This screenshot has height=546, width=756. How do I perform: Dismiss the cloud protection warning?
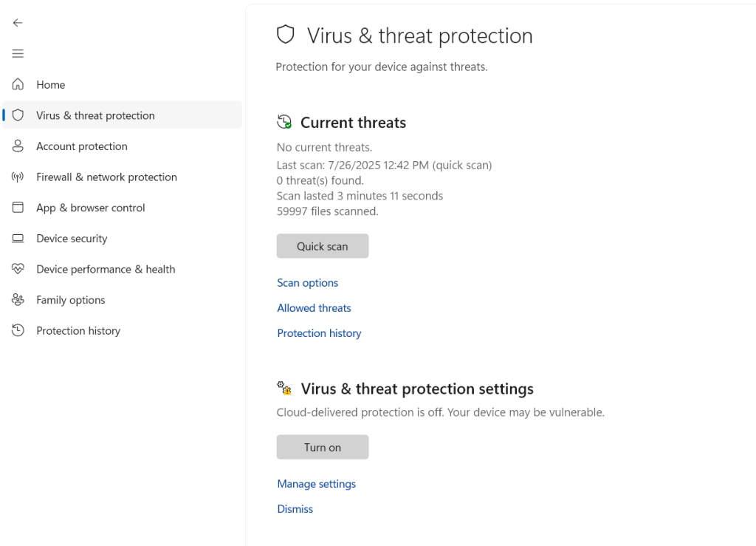295,509
